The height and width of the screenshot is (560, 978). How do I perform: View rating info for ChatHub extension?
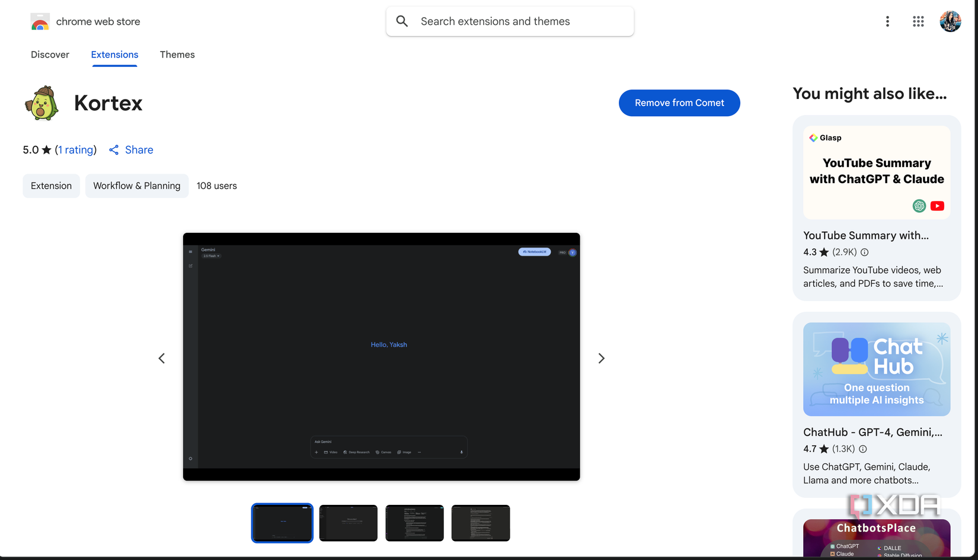(862, 449)
